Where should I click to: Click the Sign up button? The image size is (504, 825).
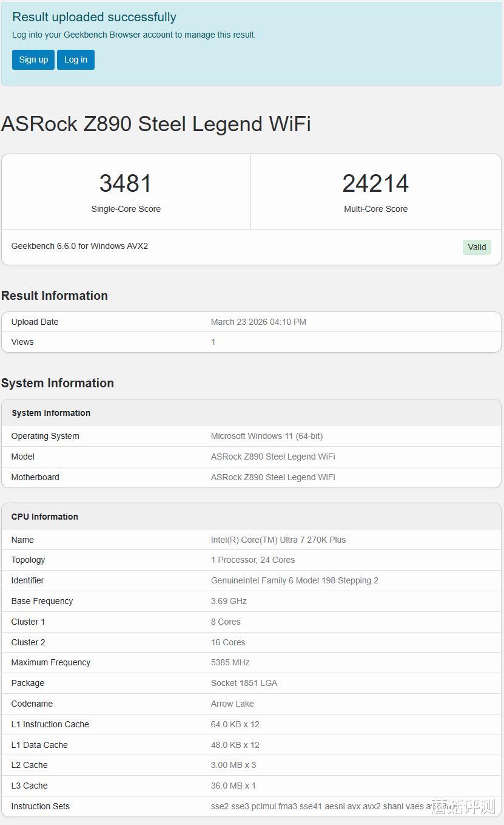pos(33,59)
